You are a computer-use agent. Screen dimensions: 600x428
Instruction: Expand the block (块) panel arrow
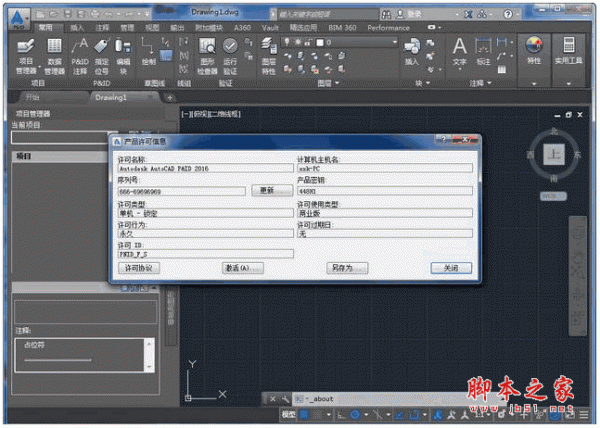point(428,83)
